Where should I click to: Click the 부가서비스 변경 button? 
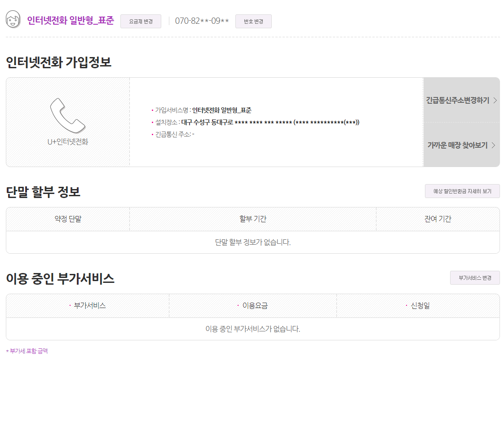[475, 277]
